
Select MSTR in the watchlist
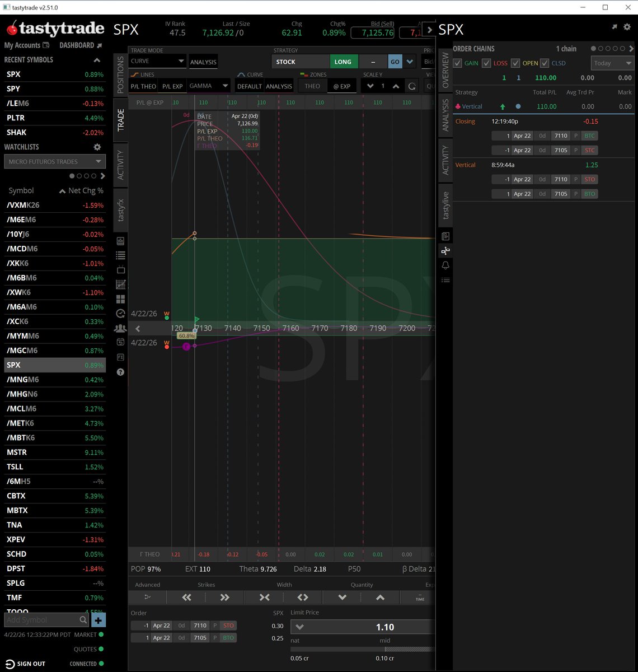tap(55, 452)
